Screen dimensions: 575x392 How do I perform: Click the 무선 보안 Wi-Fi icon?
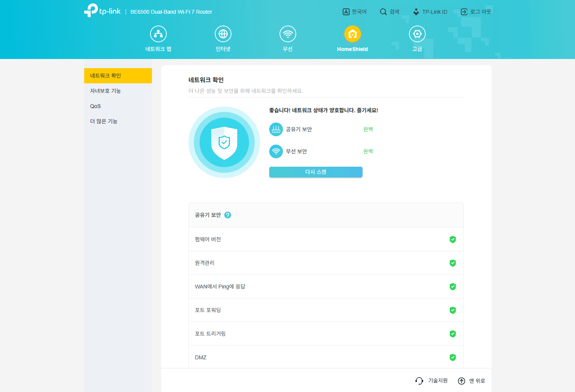pos(276,151)
